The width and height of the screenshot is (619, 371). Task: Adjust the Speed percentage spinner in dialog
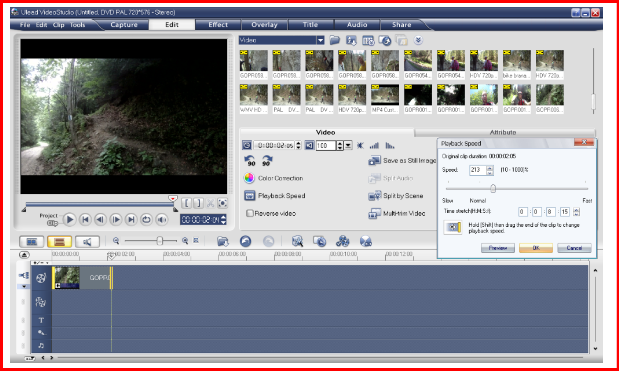pos(490,170)
